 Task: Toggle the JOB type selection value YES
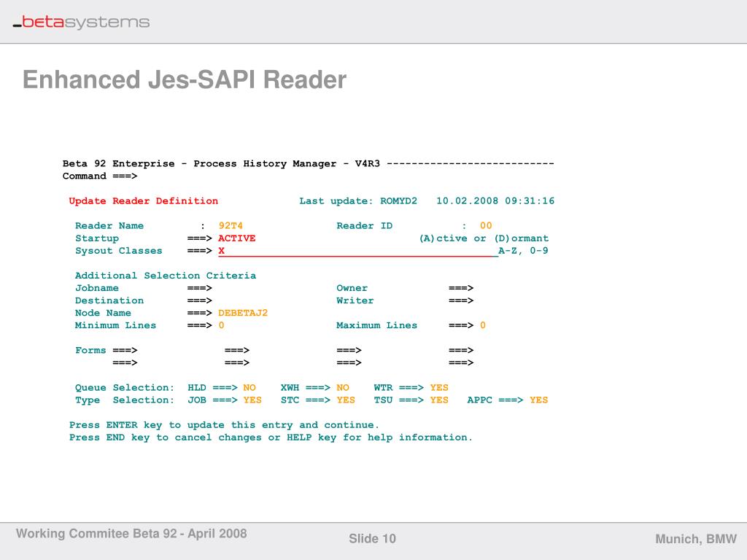tap(252, 400)
